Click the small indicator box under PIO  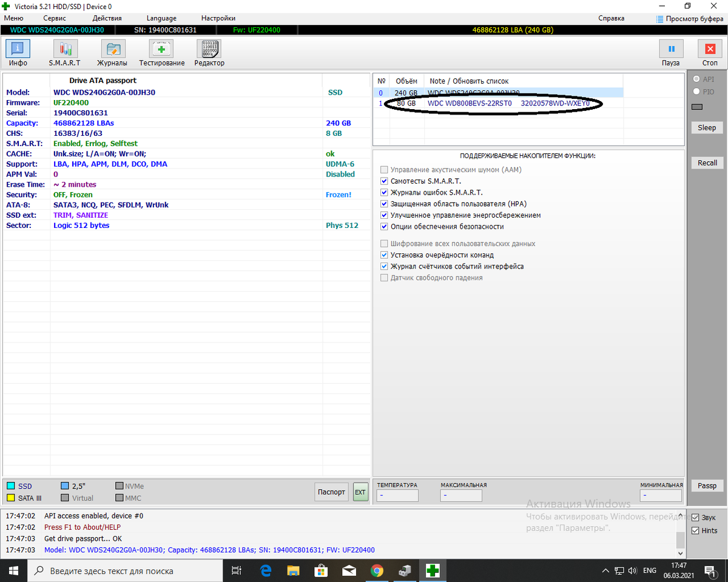tap(697, 107)
